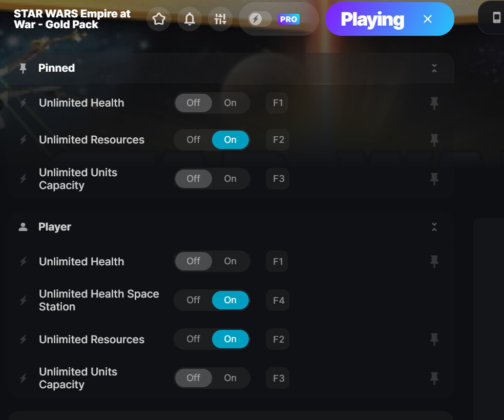Pin Unlimited Health in Player section
The image size is (504, 420).
[x=434, y=261]
